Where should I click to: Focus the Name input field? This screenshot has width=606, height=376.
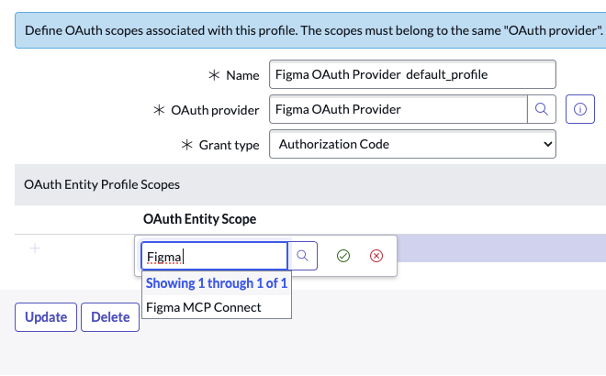click(x=412, y=74)
